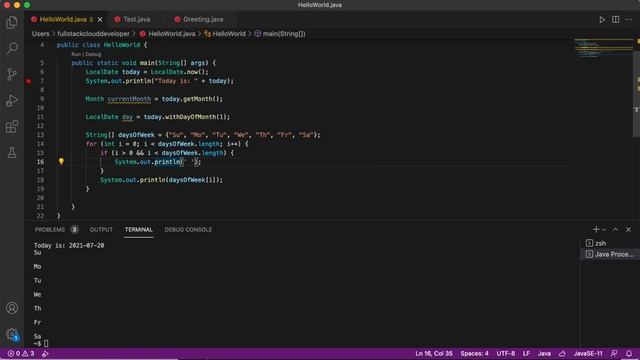This screenshot has width=640, height=360.
Task: Open the Run and Debug view
Action: [x=12, y=100]
